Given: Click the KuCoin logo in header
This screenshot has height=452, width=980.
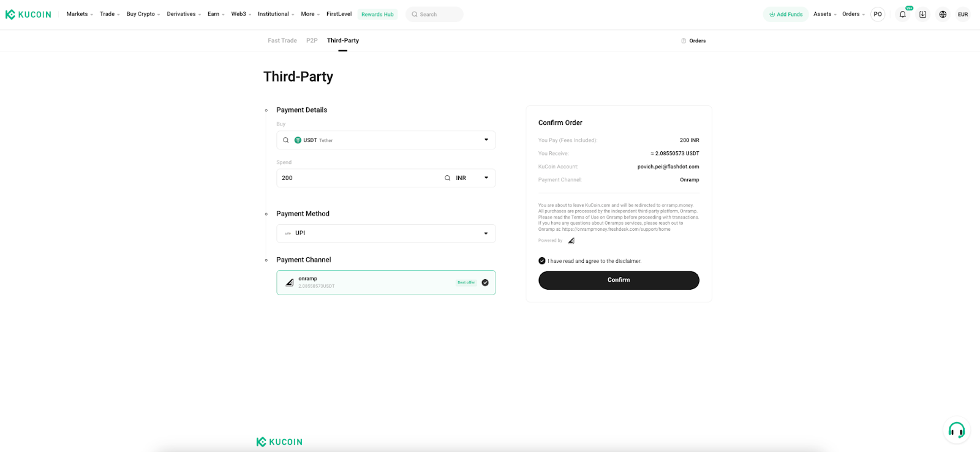Looking at the screenshot, I should click(x=28, y=14).
